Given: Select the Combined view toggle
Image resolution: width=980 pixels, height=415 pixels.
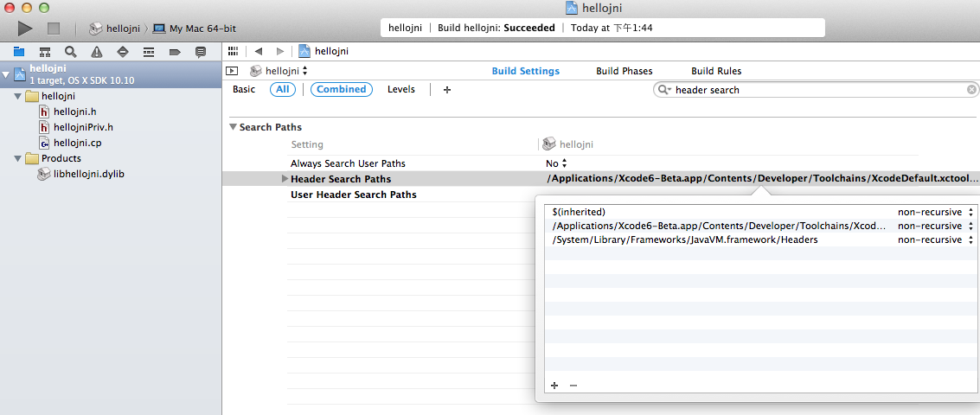Looking at the screenshot, I should pyautogui.click(x=341, y=89).
